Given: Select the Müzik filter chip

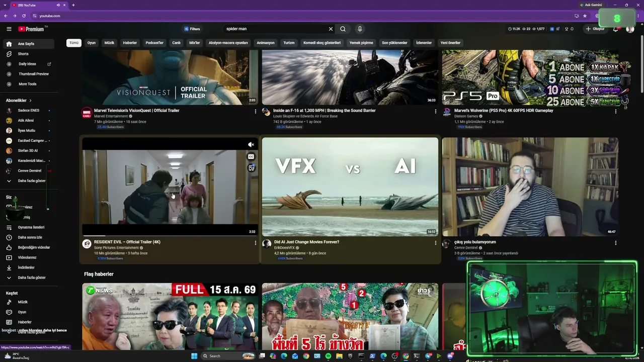Looking at the screenshot, I should [x=109, y=43].
